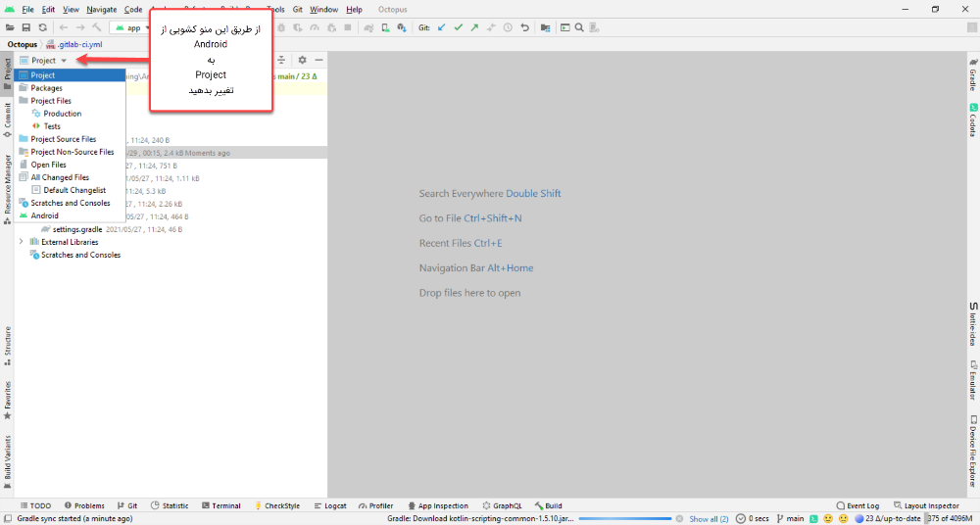Click the Make Project hammer icon
This screenshot has height=525, width=980.
tap(97, 27)
